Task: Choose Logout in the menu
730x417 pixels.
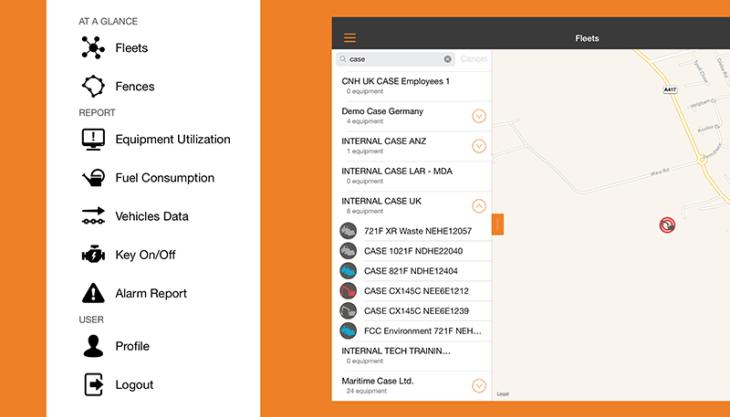Action: pyautogui.click(x=134, y=385)
